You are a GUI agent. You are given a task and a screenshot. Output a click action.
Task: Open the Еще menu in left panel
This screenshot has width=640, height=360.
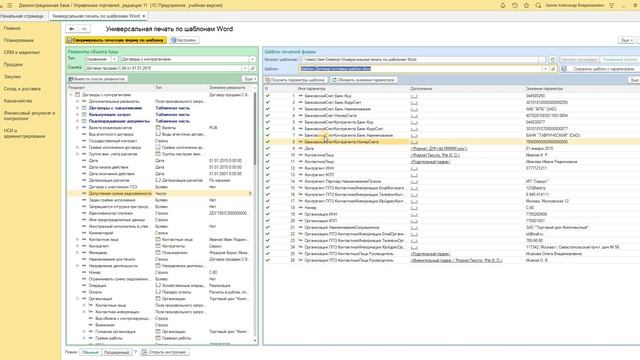click(249, 79)
